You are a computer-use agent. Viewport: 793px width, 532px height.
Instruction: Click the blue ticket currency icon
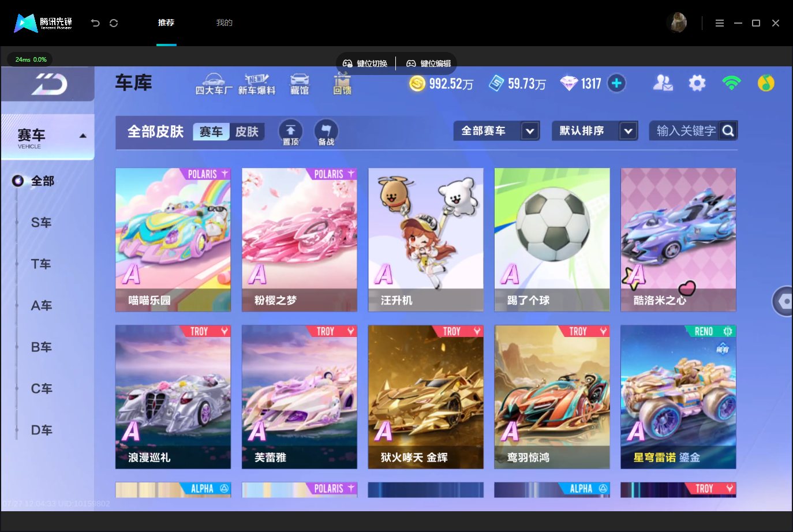click(496, 83)
